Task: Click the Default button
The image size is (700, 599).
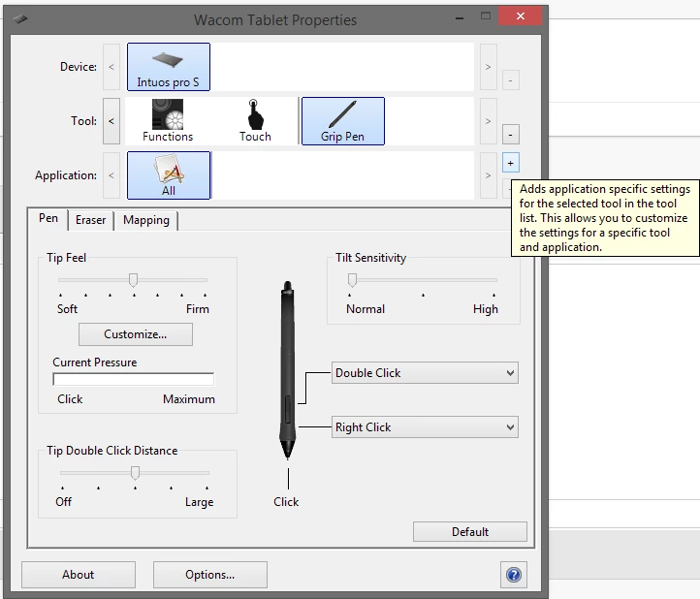Action: [469, 531]
